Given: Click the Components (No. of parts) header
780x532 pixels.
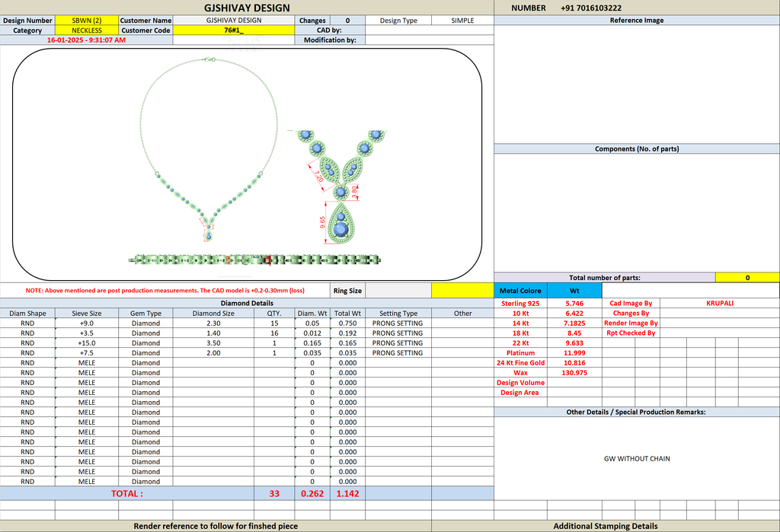Looking at the screenshot, I should (637, 148).
